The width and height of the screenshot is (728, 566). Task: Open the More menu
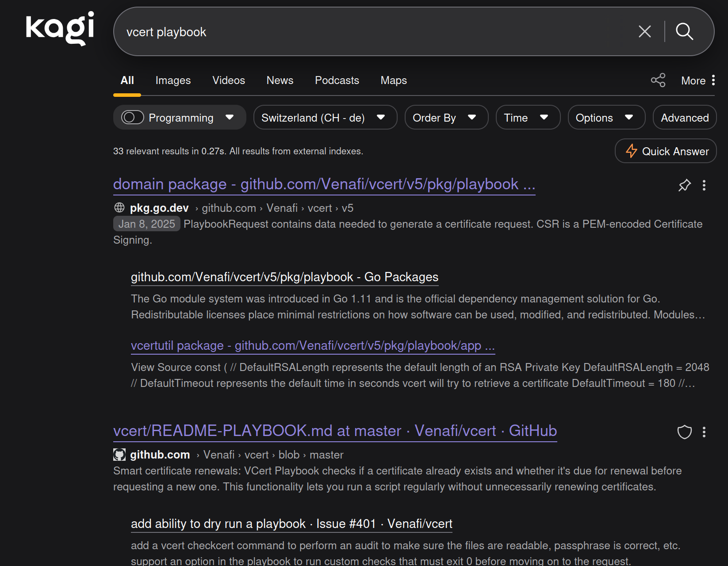pyautogui.click(x=698, y=80)
